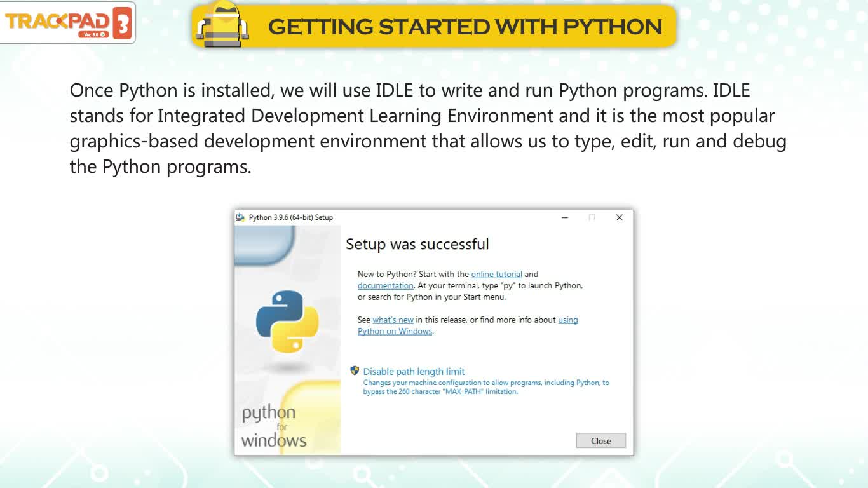
Task: Click the shield icon beside Disable path length
Action: tap(355, 370)
